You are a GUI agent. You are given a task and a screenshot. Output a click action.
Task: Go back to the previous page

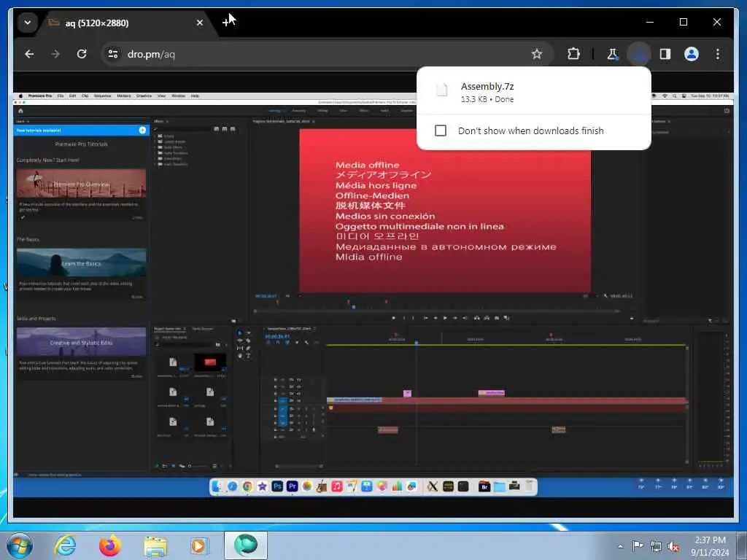[29, 54]
